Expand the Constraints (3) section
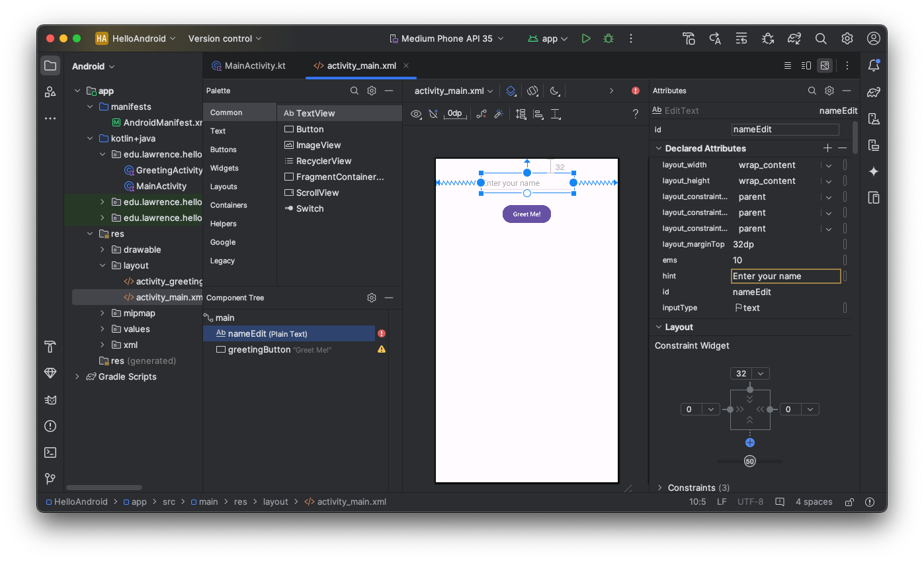The image size is (924, 561). 659,488
